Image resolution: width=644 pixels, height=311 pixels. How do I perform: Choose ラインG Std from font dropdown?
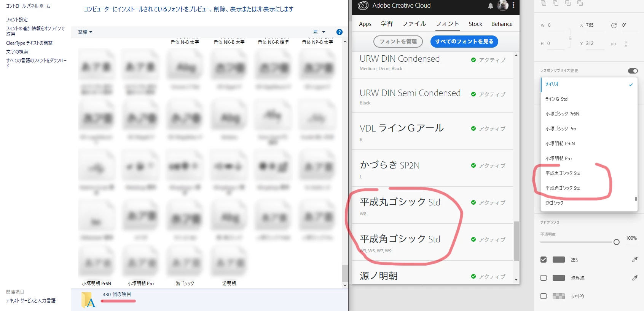point(589,99)
